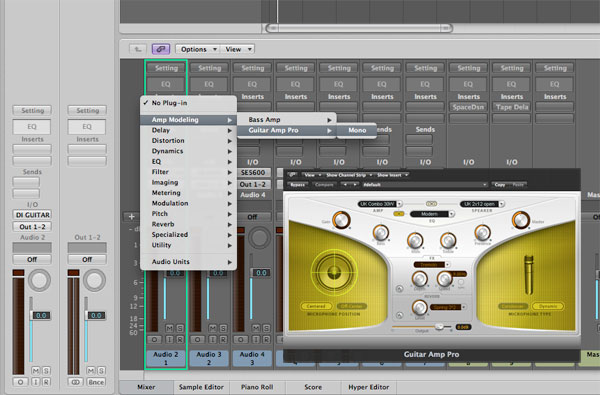
Task: Click the Presence knob in Guitar Amp Pro
Action: tap(482, 232)
